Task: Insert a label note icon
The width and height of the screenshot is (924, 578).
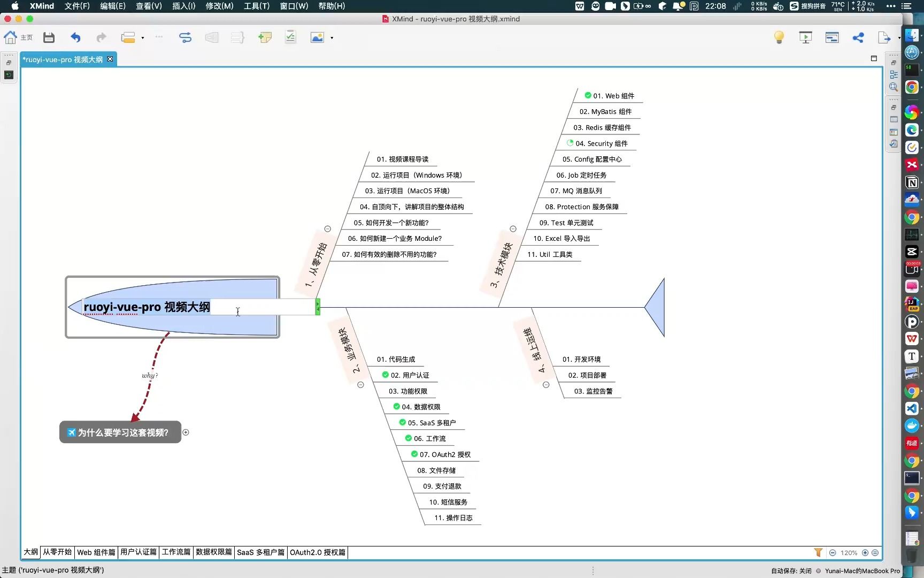Action: (x=265, y=37)
